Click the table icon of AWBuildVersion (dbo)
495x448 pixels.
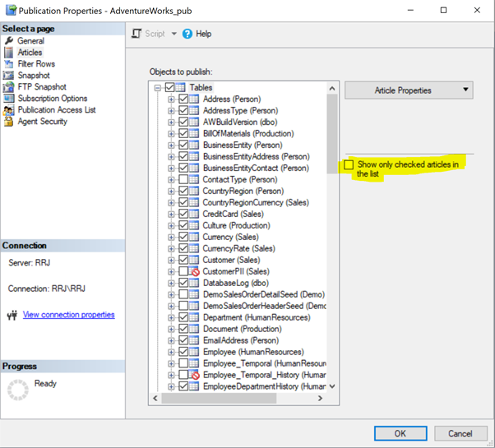(194, 122)
